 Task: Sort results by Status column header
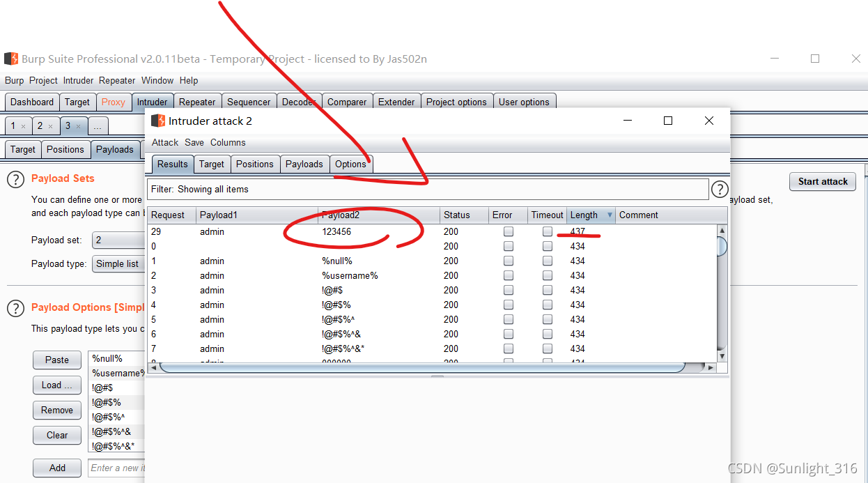(x=463, y=215)
